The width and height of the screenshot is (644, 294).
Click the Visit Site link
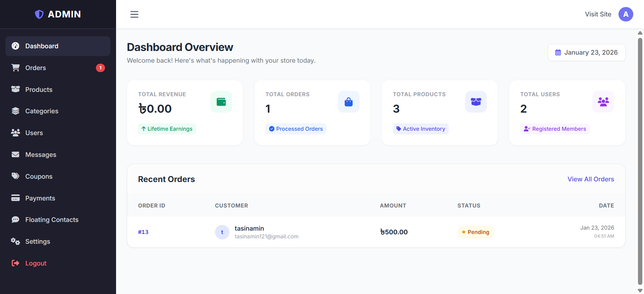pyautogui.click(x=598, y=14)
